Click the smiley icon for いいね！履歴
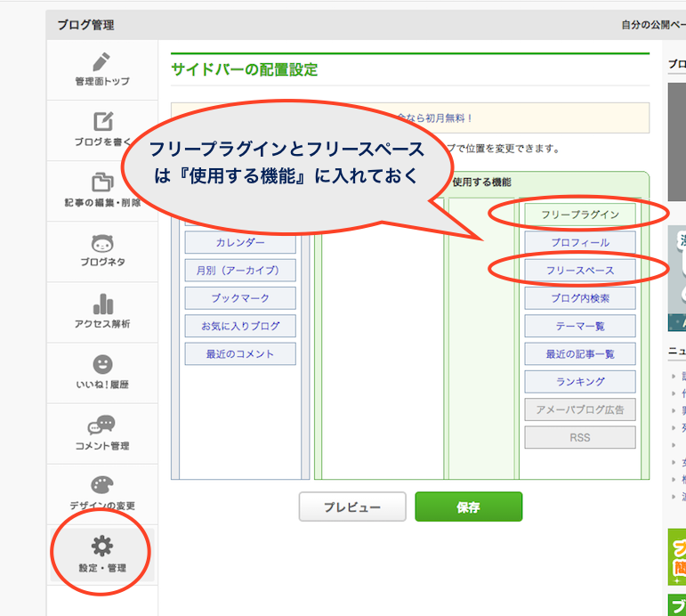Image resolution: width=686 pixels, height=616 pixels. coord(102,364)
